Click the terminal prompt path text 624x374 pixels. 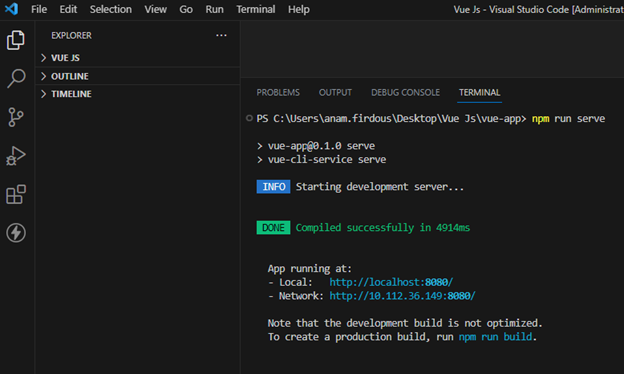[x=391, y=119]
